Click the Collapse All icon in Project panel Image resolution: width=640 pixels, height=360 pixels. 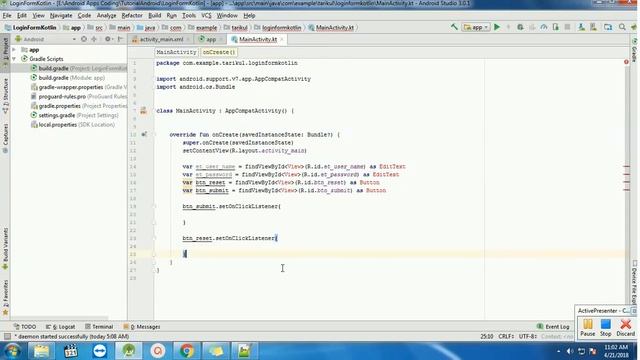[94, 39]
